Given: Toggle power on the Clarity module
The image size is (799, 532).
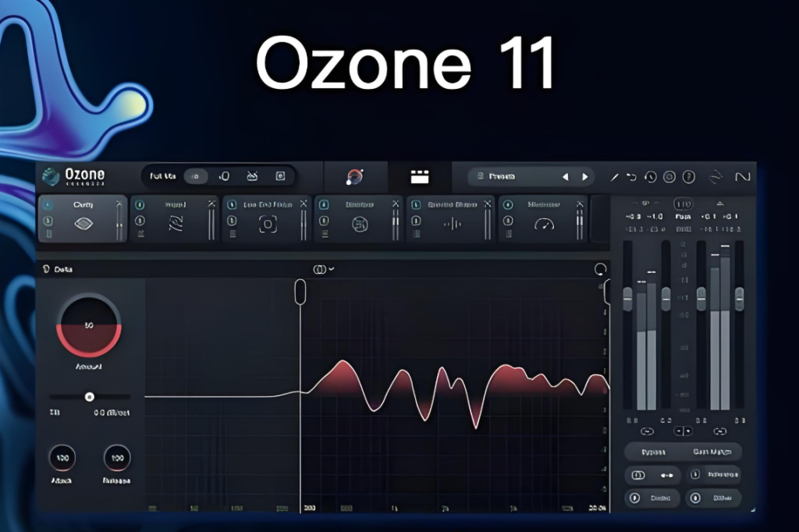Looking at the screenshot, I should click(48, 205).
